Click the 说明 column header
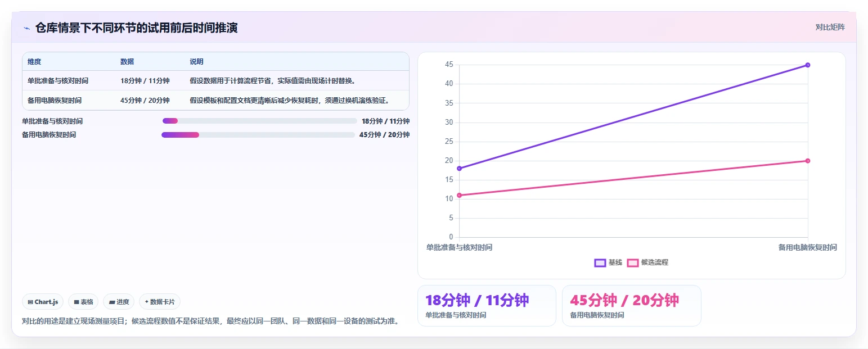Screen dimensions: 868x349 tap(197, 62)
